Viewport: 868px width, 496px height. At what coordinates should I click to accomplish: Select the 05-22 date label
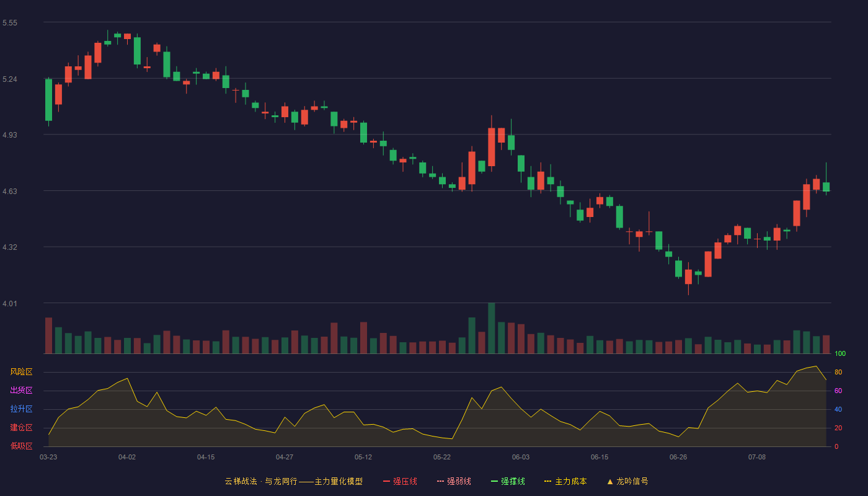click(442, 457)
